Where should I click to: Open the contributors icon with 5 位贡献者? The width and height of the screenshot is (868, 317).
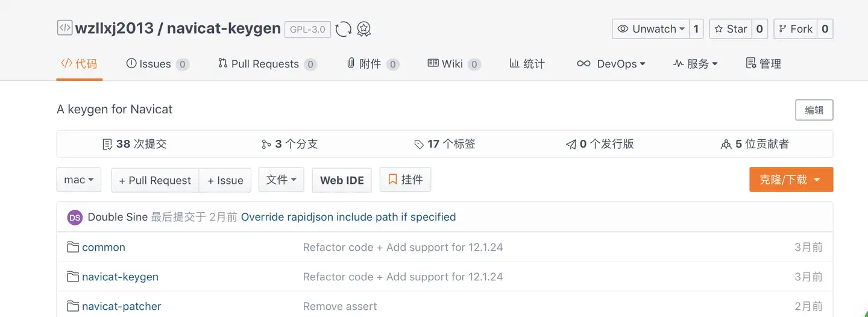pyautogui.click(x=726, y=144)
